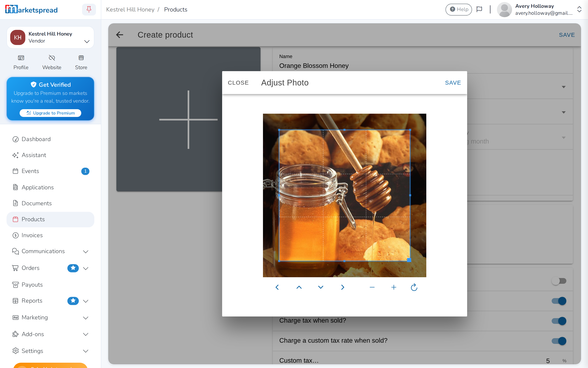The height and width of the screenshot is (368, 588).
Task: Open the Dashboard page
Action: (x=50, y=139)
